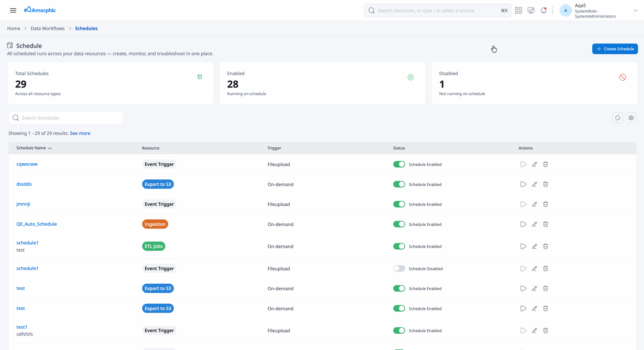Open the hamburger navigation menu

13,10
